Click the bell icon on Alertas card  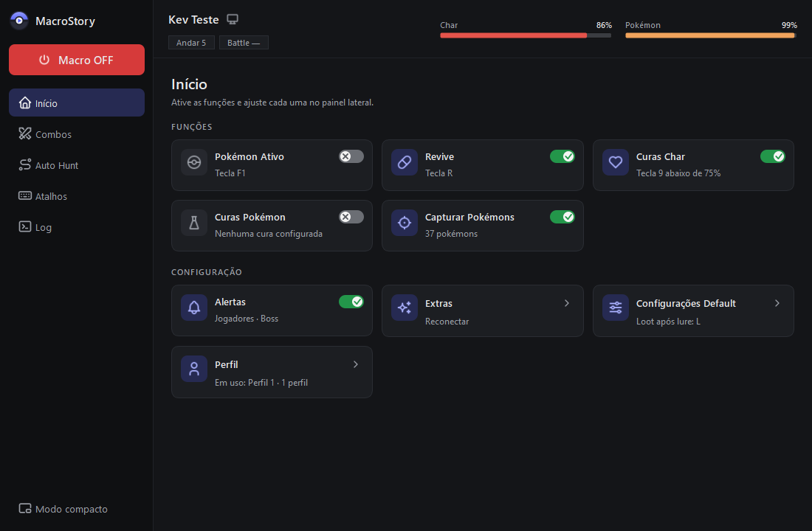tap(194, 308)
